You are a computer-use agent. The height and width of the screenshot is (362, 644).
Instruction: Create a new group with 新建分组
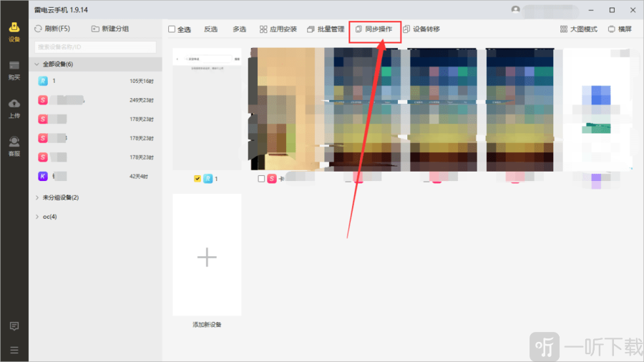[109, 29]
